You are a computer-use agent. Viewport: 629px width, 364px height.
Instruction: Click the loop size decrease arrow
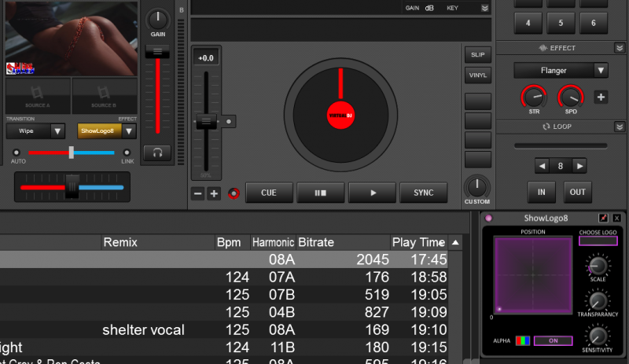click(542, 166)
